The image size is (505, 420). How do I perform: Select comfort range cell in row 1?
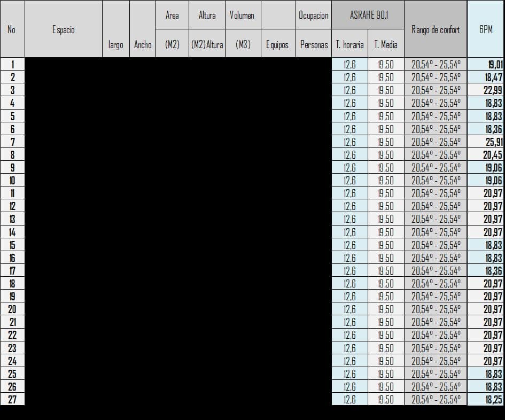pos(436,65)
